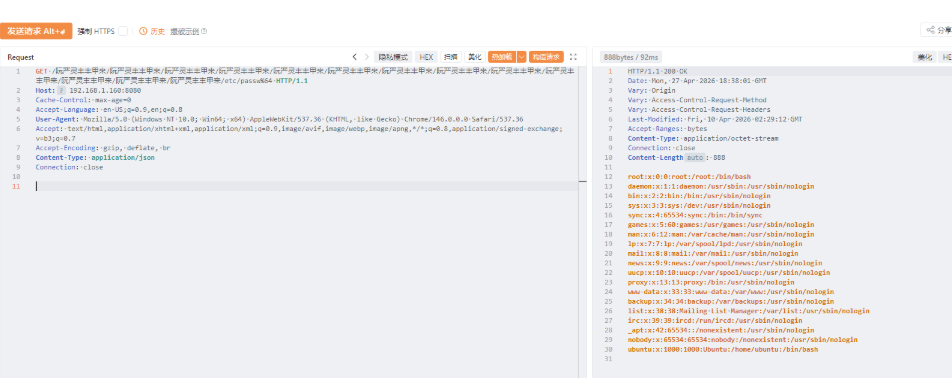Image resolution: width=952 pixels, height=378 pixels.
Task: Click the www-data:x:33:33 response line
Action: pos(731,292)
